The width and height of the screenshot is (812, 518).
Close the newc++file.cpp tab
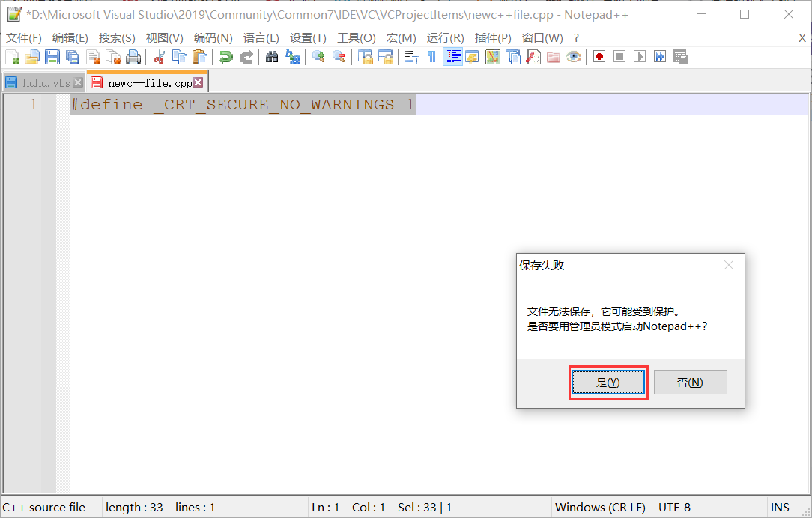[x=198, y=82]
